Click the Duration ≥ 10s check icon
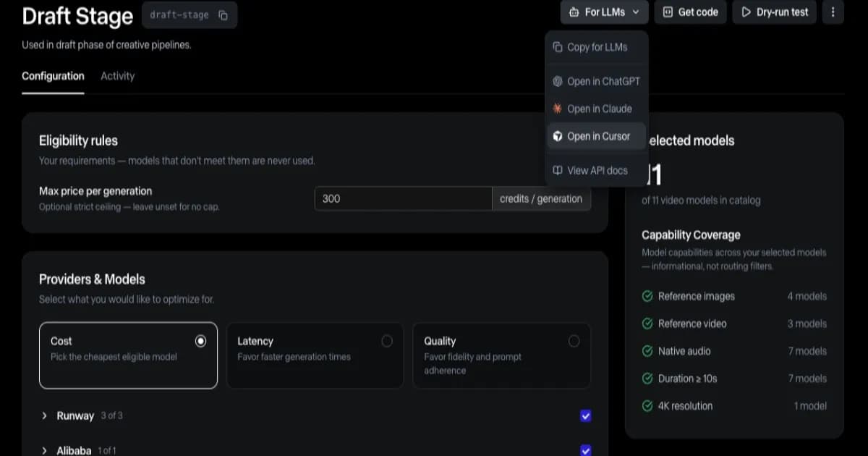The width and height of the screenshot is (868, 456). (647, 379)
